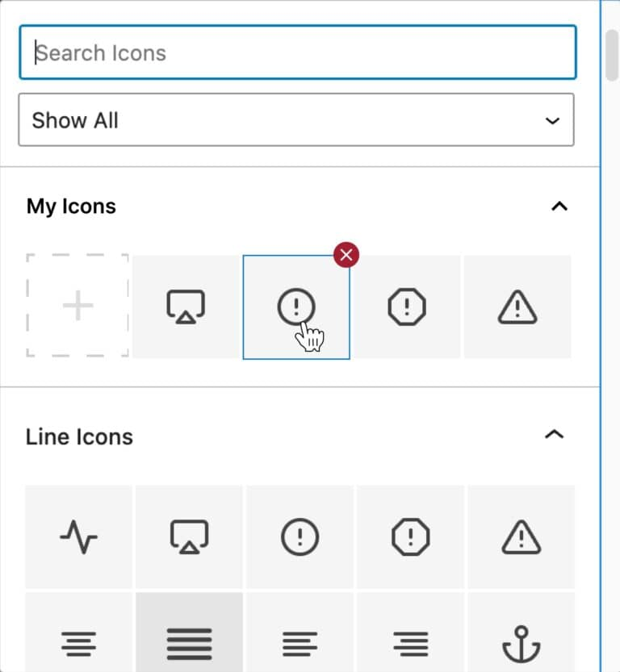Collapse the Line Icons section
620x672 pixels.
555,434
